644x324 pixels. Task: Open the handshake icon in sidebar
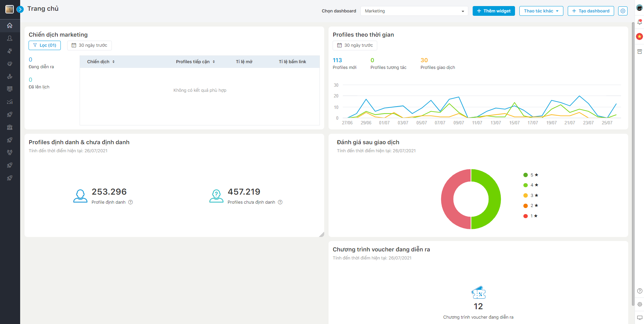tap(10, 64)
